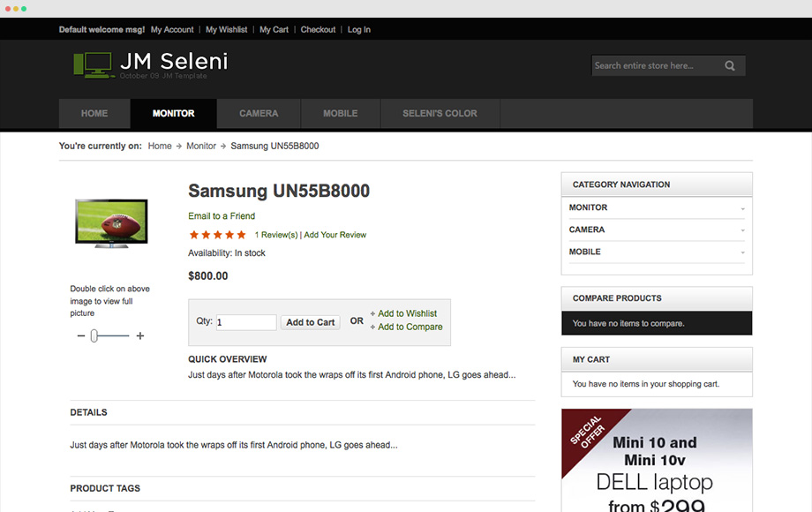Click the JM Seleni monitor logo
This screenshot has height=512, width=812.
94,65
